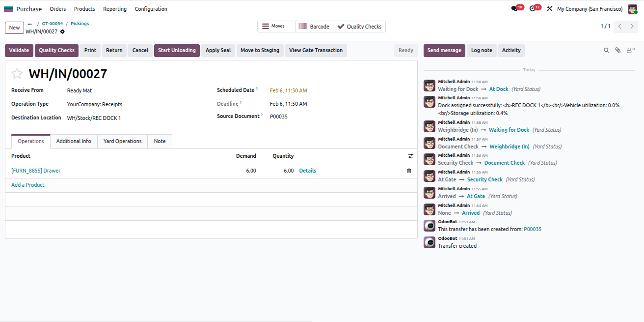The image size is (644, 322).
Task: Open the activities clock icon
Action: pos(532,9)
